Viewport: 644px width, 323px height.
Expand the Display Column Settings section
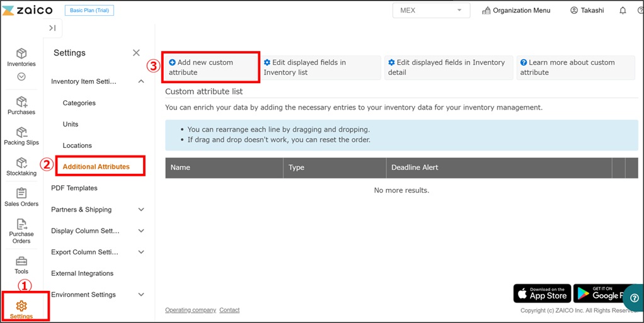pos(98,230)
